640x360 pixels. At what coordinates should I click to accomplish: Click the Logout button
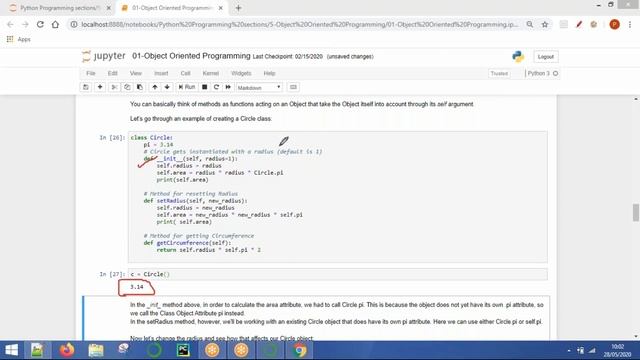pyautogui.click(x=546, y=57)
